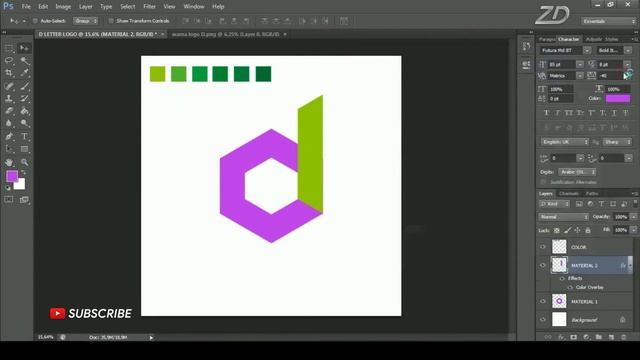Create a new group folder icon
Viewport: 640px width, 360px height.
click(598, 337)
